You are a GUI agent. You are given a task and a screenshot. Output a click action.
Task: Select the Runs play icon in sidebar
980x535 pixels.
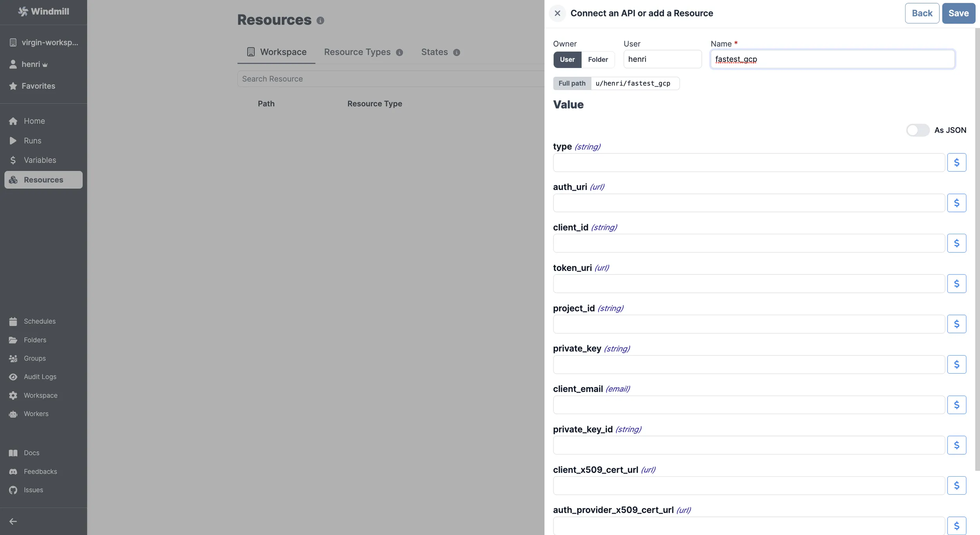coord(13,141)
